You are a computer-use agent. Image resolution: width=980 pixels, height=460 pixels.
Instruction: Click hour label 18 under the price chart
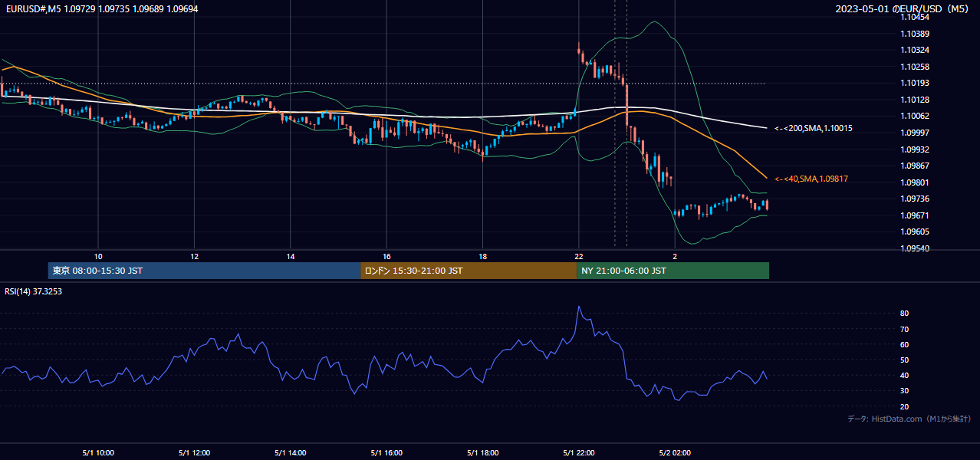(x=483, y=256)
